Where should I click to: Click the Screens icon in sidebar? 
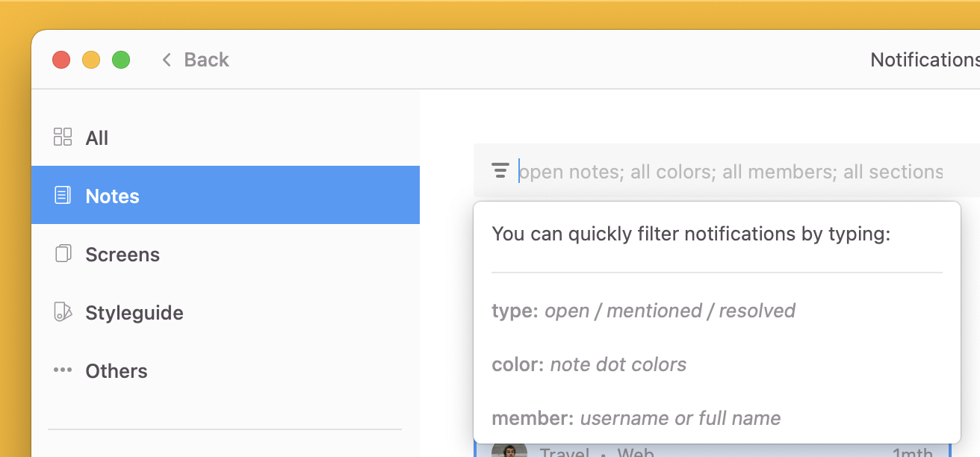(63, 254)
